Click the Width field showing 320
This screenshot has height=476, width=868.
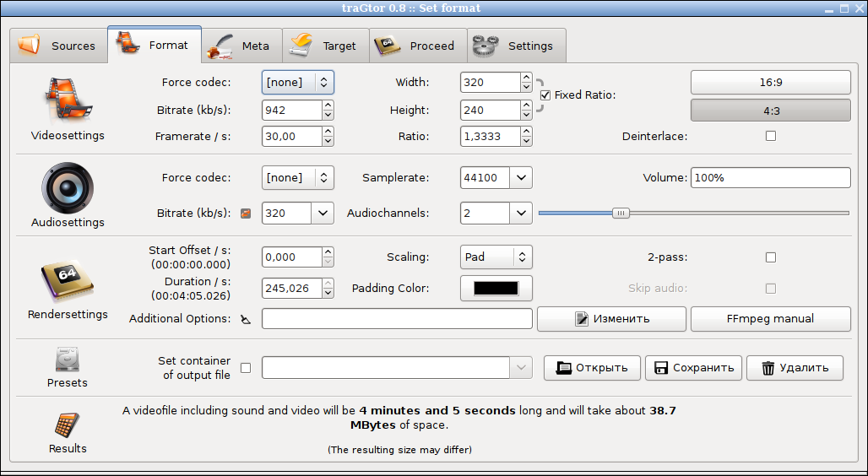pyautogui.click(x=490, y=83)
